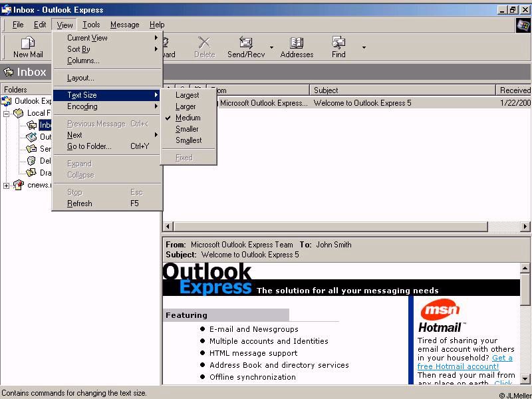Open the Addresses book icon
This screenshot has width=532, height=399.
click(297, 44)
